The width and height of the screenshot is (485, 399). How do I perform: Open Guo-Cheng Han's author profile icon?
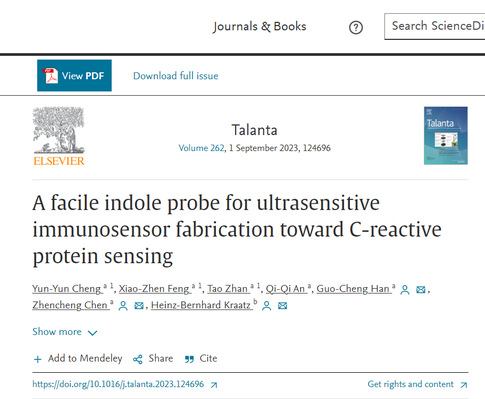tap(405, 289)
